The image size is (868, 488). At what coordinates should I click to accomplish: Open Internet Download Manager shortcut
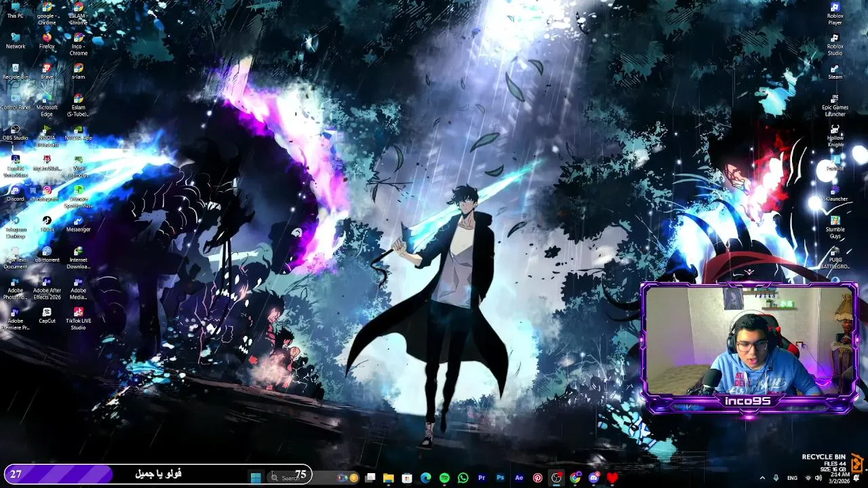79,258
